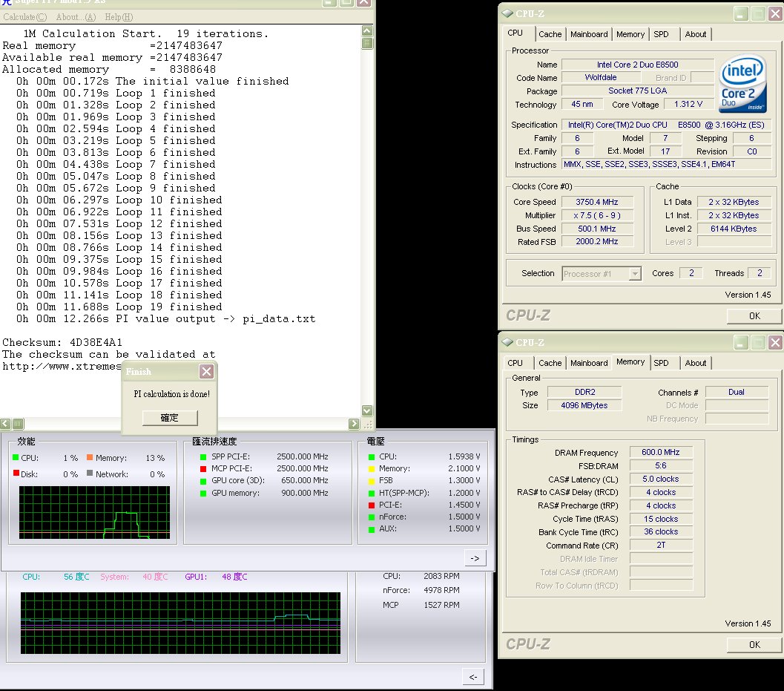Select the Cache tab in the CPU-Z Processor window
This screenshot has height=691, width=784.
[x=550, y=34]
